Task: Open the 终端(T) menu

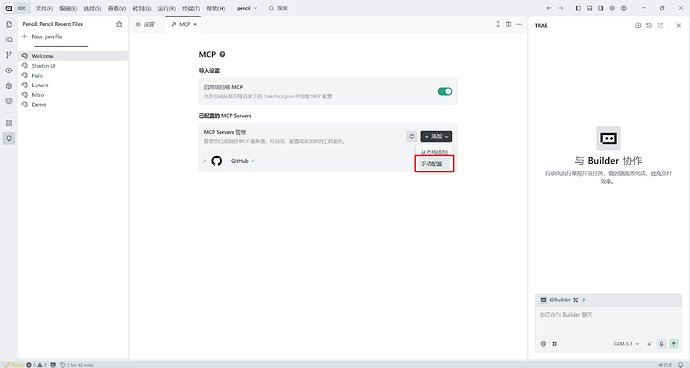Action: point(191,8)
